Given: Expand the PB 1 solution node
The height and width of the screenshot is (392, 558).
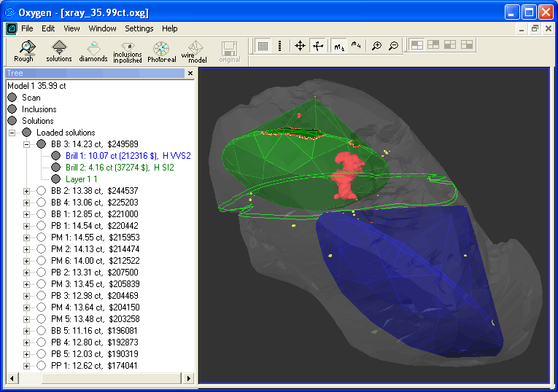Looking at the screenshot, I should pos(27,226).
